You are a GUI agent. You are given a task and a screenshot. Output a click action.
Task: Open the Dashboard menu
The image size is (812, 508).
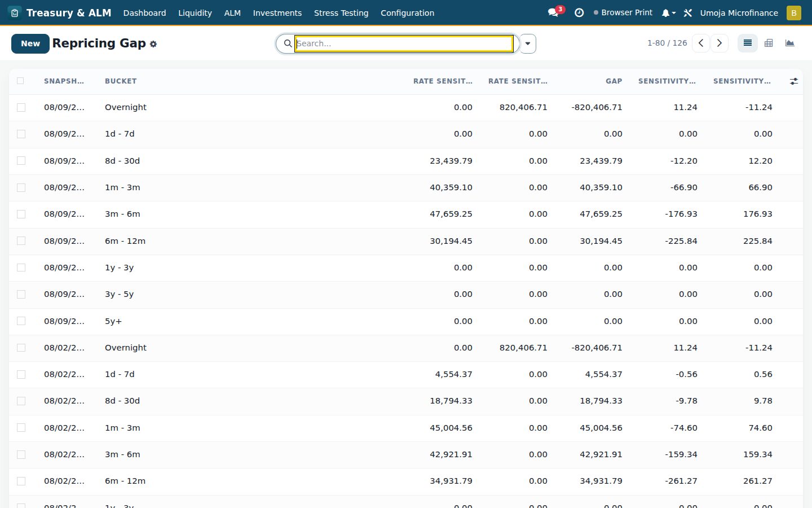point(144,12)
